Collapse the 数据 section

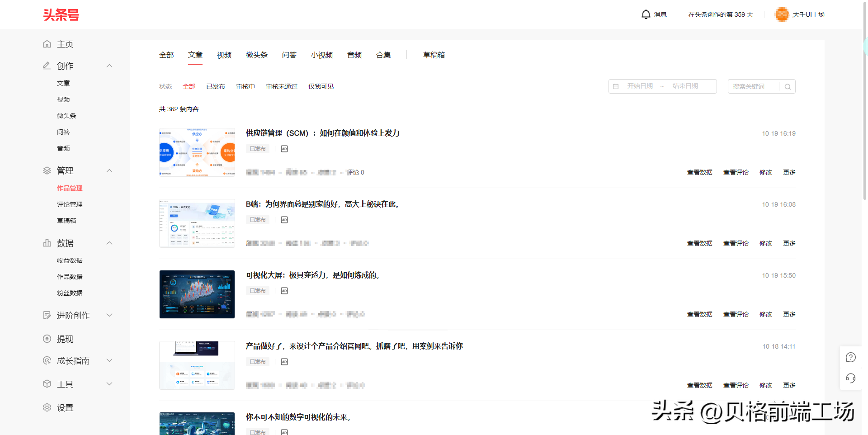pos(109,243)
